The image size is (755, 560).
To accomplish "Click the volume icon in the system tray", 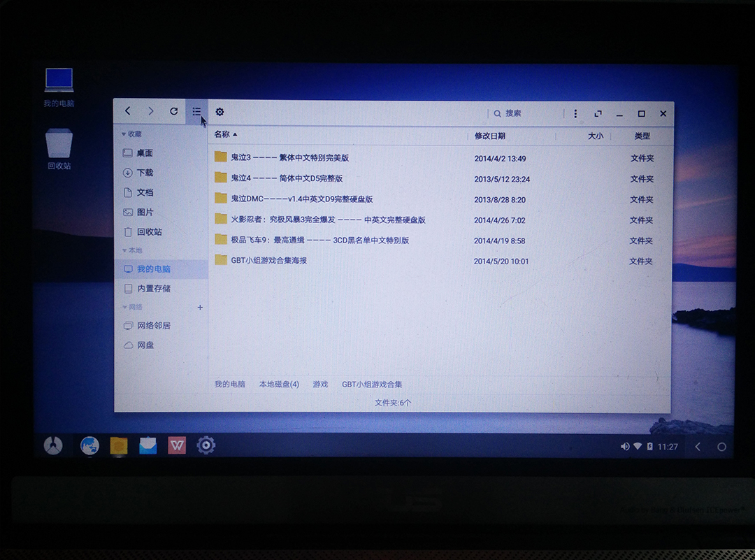I will click(625, 445).
